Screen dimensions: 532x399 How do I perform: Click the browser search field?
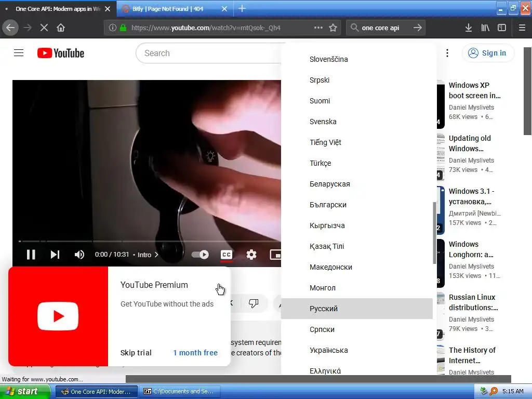386,28
